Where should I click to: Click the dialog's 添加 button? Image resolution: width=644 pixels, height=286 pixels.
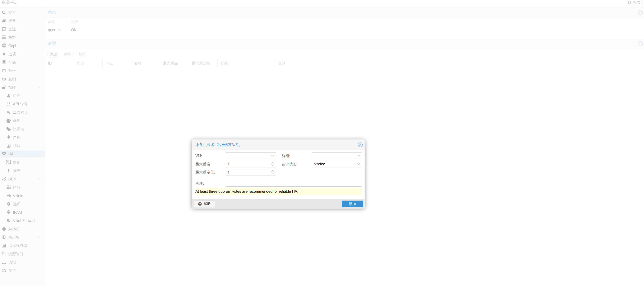(352, 204)
